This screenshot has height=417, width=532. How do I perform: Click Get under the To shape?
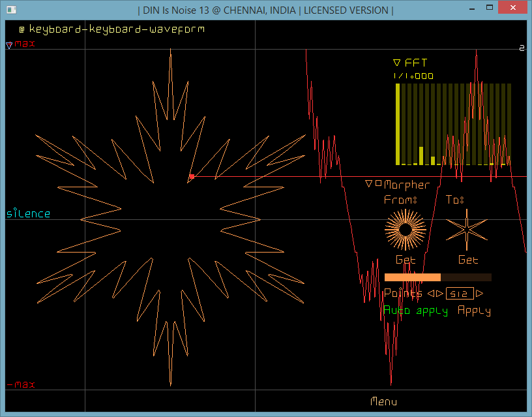[x=468, y=260]
